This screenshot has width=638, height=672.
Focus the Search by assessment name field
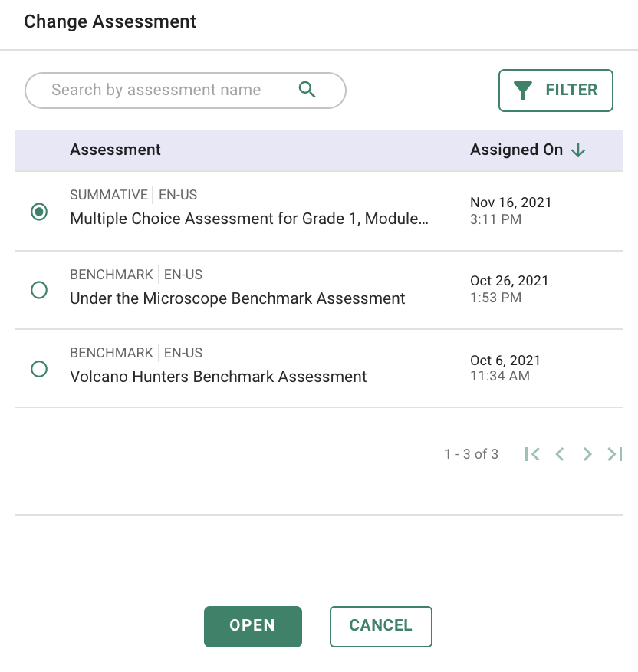[185, 91]
